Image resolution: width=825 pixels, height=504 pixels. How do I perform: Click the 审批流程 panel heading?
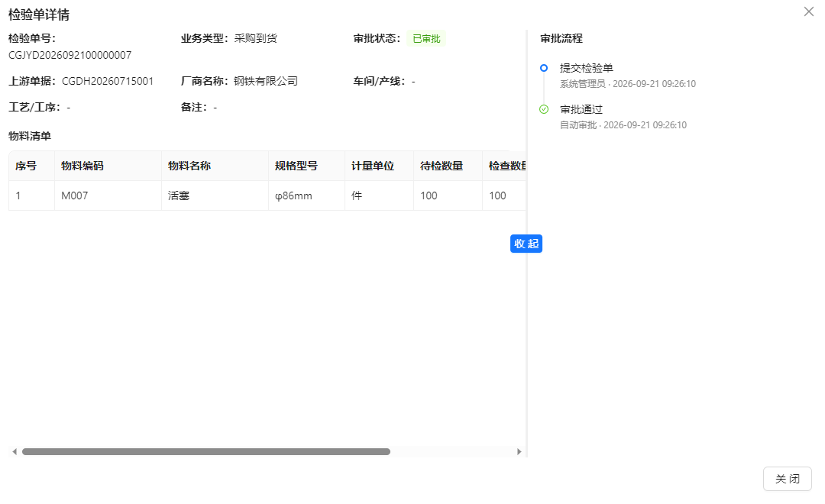pyautogui.click(x=561, y=38)
